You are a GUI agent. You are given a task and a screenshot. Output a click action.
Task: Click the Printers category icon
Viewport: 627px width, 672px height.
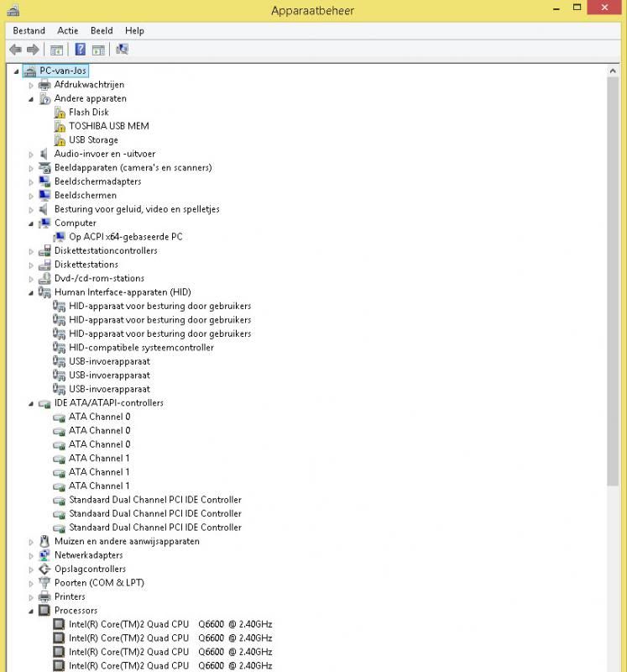(44, 597)
